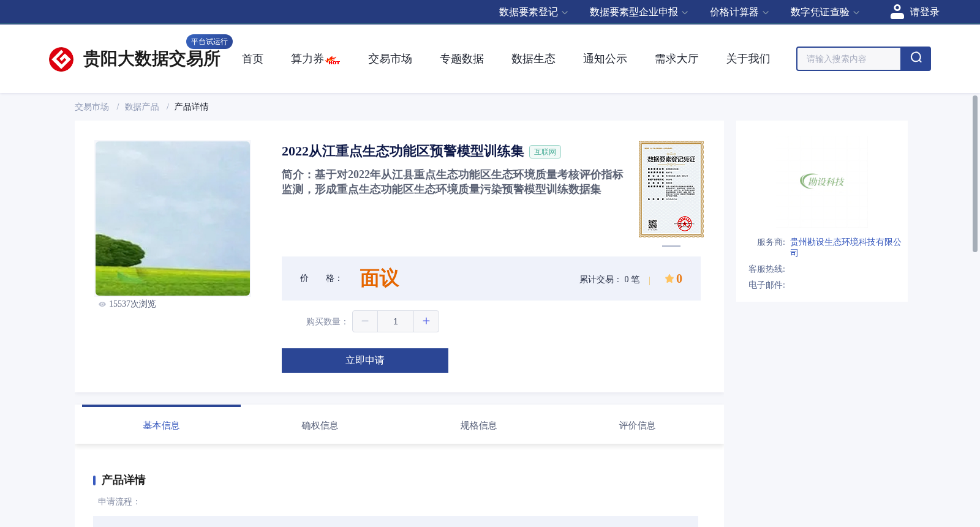Screen dimensions: 980x527
Task: Click the purchase quantity input field
Action: click(x=396, y=321)
